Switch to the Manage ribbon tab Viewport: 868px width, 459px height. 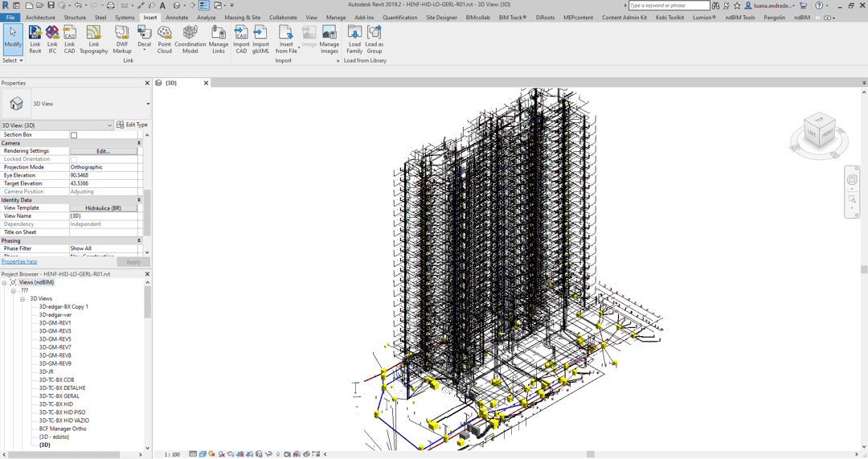pos(335,17)
